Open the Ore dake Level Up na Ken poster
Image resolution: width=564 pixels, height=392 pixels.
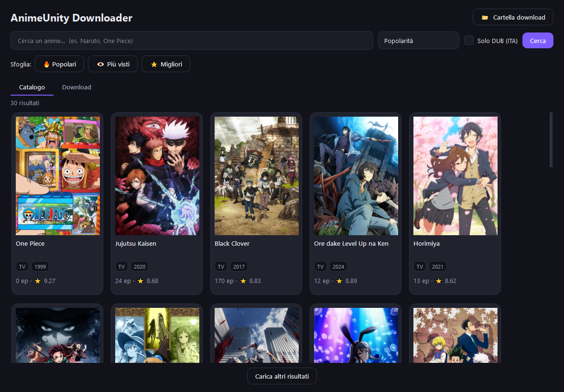(x=356, y=176)
